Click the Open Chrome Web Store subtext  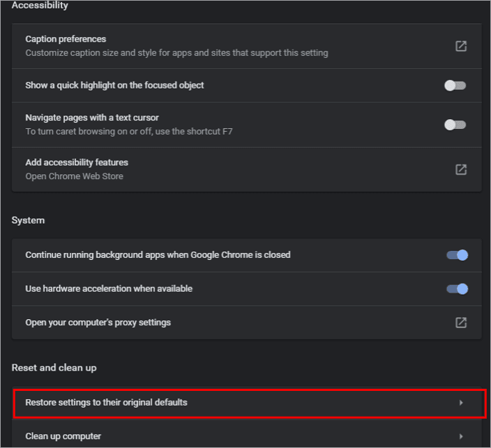(x=74, y=176)
